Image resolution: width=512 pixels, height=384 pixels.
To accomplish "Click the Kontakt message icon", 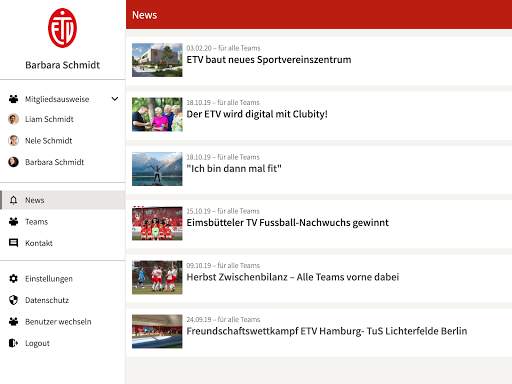I will click(13, 243).
